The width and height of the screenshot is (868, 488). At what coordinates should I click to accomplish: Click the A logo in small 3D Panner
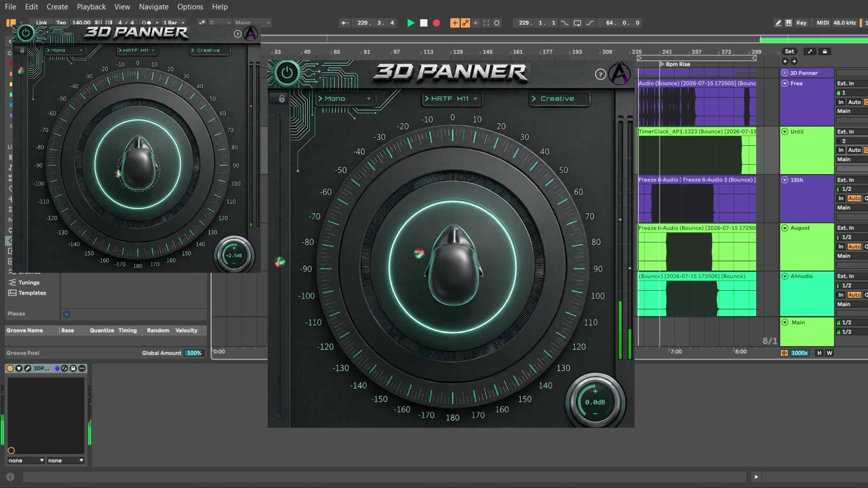pos(251,33)
